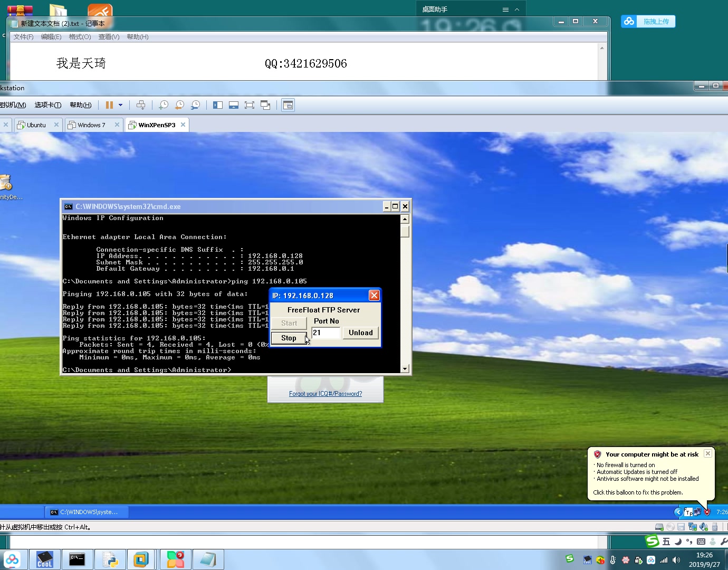Image resolution: width=728 pixels, height=570 pixels.
Task: Select the WinXPenSP3 VM tab
Action: point(156,125)
